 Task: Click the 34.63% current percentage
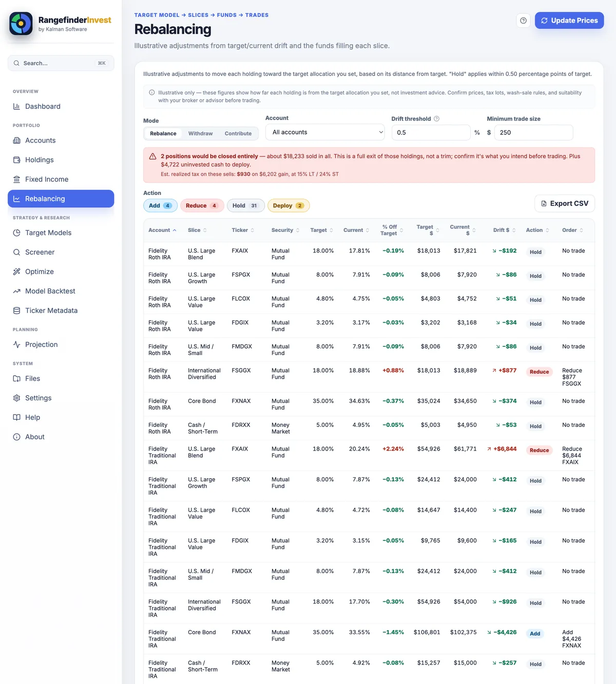coord(359,401)
